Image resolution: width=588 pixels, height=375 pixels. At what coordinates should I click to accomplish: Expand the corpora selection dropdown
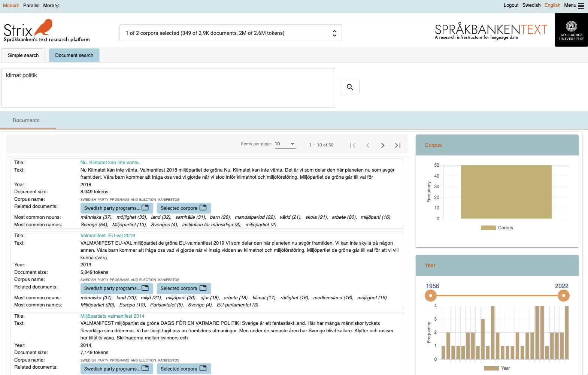click(x=230, y=33)
